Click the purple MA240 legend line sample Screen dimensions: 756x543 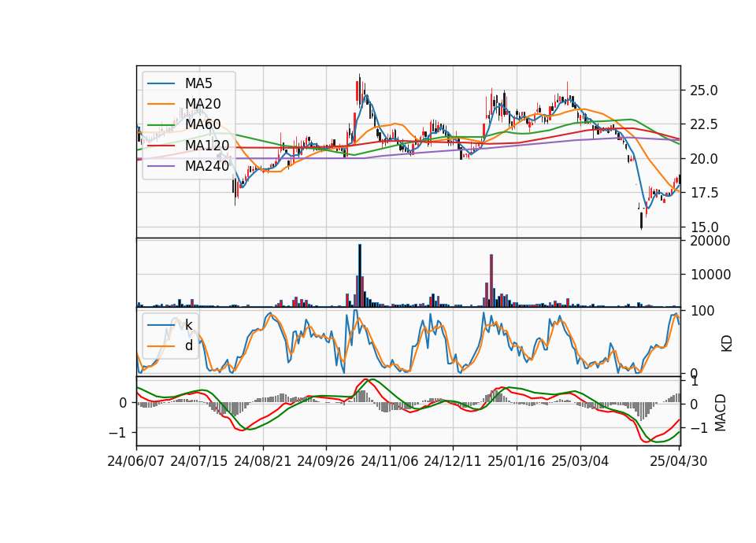(161, 166)
